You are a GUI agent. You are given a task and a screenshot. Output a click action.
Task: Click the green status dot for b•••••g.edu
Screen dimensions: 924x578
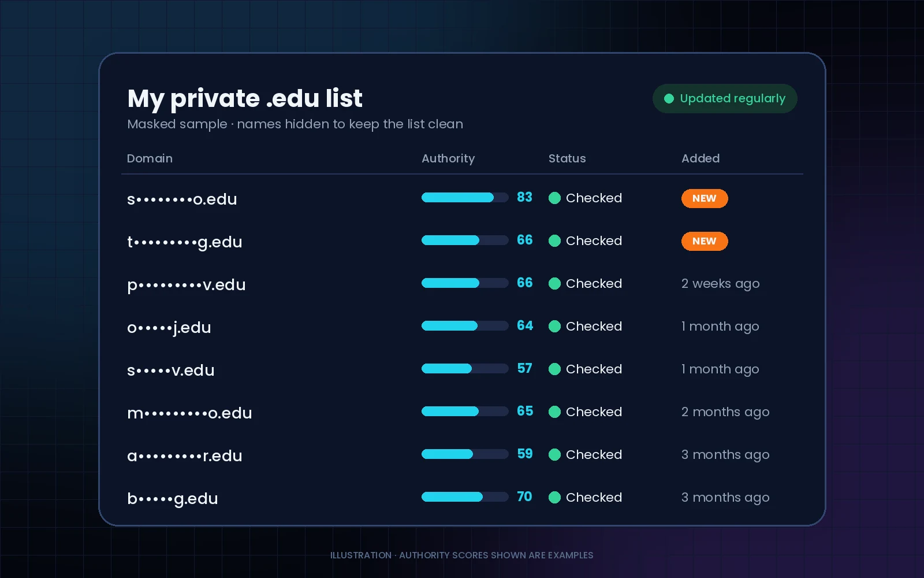[554, 498]
